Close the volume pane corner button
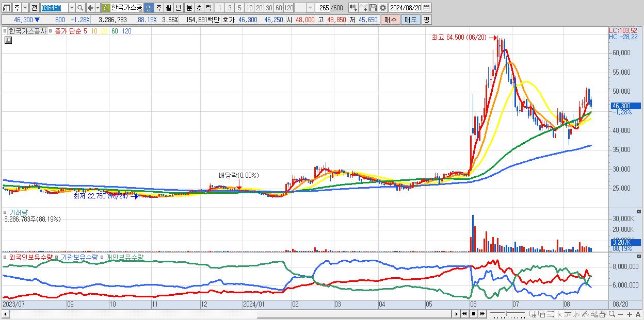The height and width of the screenshot is (320, 644). 639,211
